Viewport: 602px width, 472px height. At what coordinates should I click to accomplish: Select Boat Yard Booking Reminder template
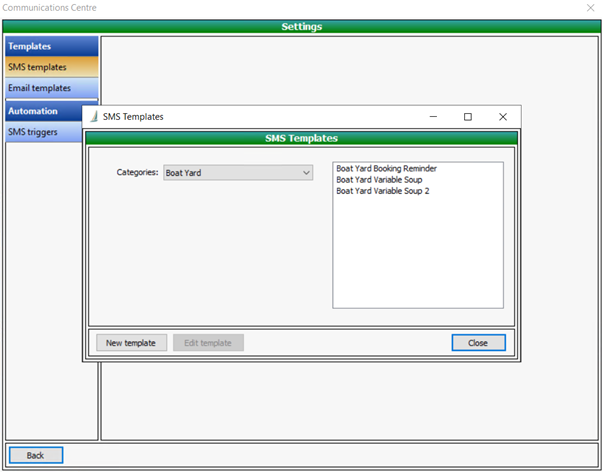[386, 169]
